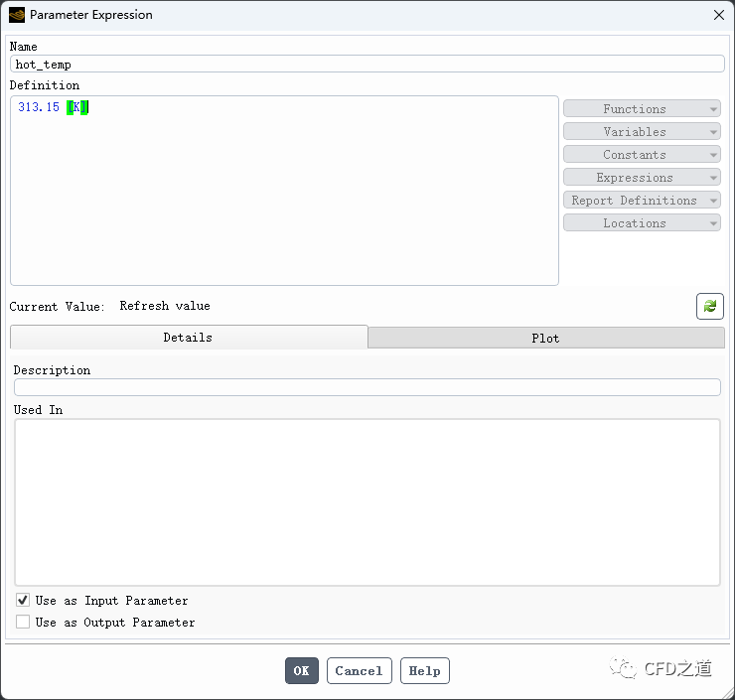The width and height of the screenshot is (735, 700).
Task: Click inside the Definition expression editor
Action: (284, 191)
